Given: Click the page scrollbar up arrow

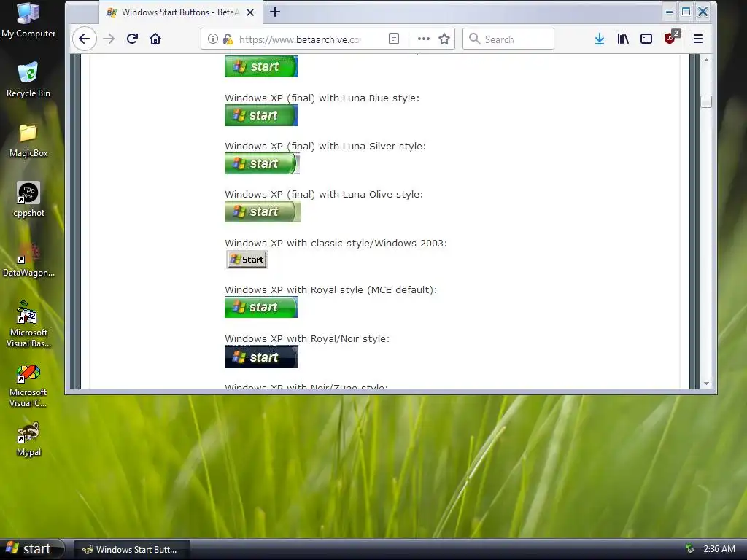Looking at the screenshot, I should tap(706, 60).
